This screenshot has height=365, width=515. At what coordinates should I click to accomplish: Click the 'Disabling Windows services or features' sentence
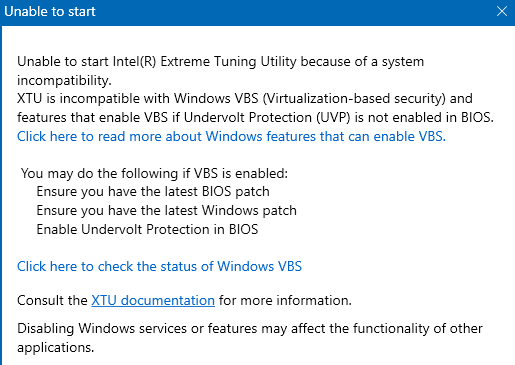tap(137, 329)
